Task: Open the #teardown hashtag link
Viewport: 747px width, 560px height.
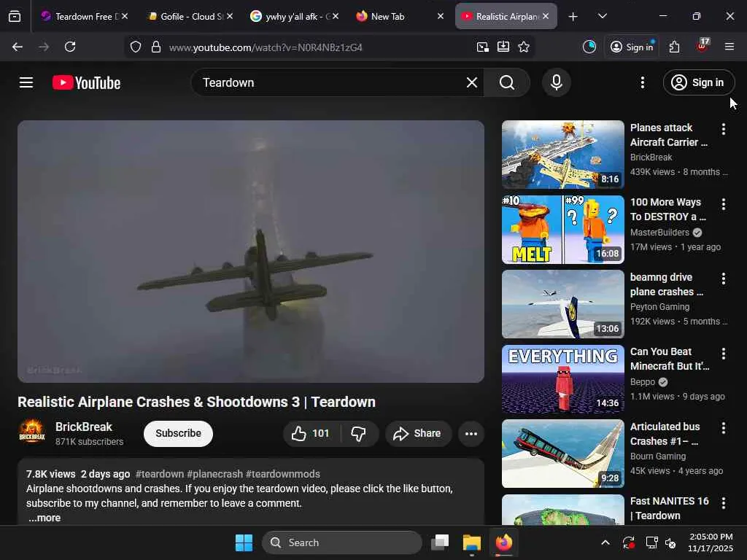Action: [160, 474]
